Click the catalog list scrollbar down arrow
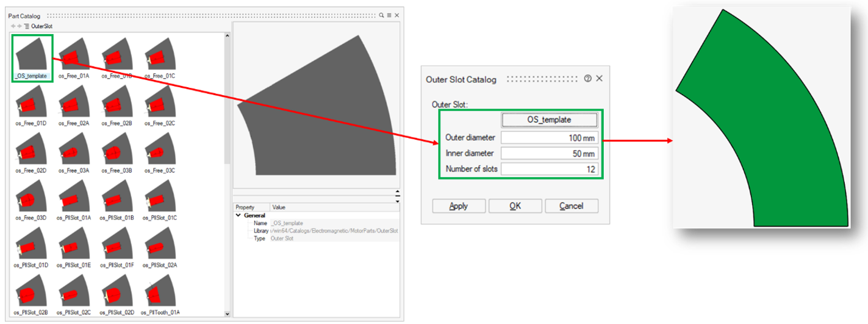 [228, 314]
